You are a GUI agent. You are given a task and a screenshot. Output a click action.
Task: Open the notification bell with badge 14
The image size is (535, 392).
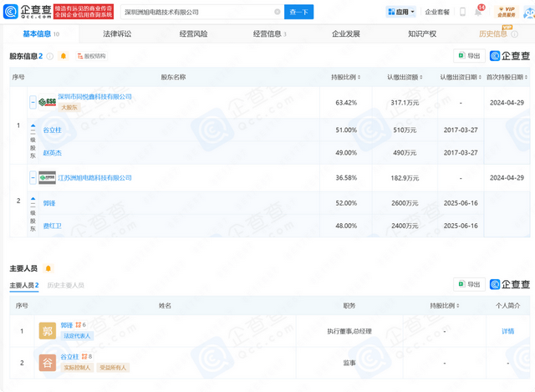[x=477, y=12]
